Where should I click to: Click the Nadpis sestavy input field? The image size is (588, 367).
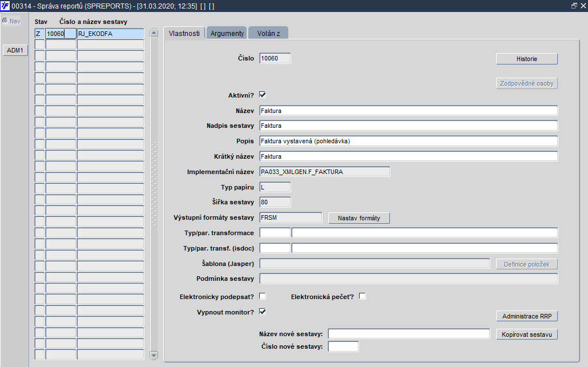pyautogui.click(x=408, y=126)
